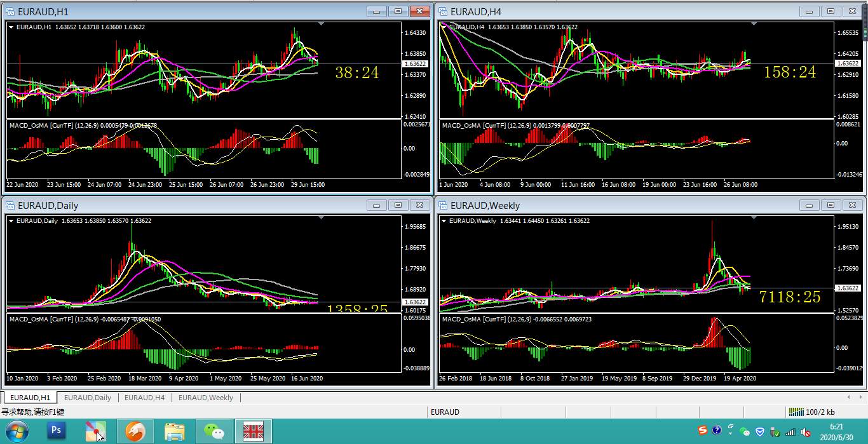Click the EURAUD,Daily window chart icon
This screenshot has height=444, width=868.
[10, 205]
